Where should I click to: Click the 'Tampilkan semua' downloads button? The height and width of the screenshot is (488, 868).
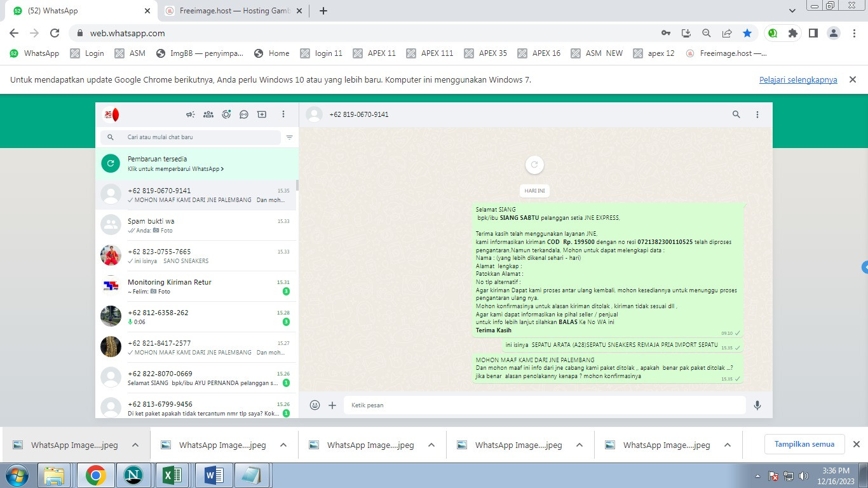(x=804, y=444)
